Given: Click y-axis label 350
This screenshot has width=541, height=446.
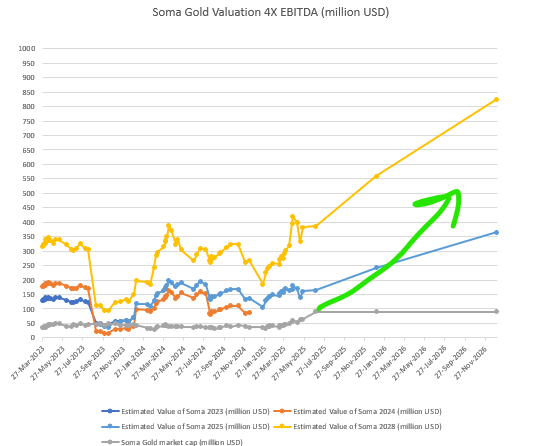Looking at the screenshot, I should [29, 237].
